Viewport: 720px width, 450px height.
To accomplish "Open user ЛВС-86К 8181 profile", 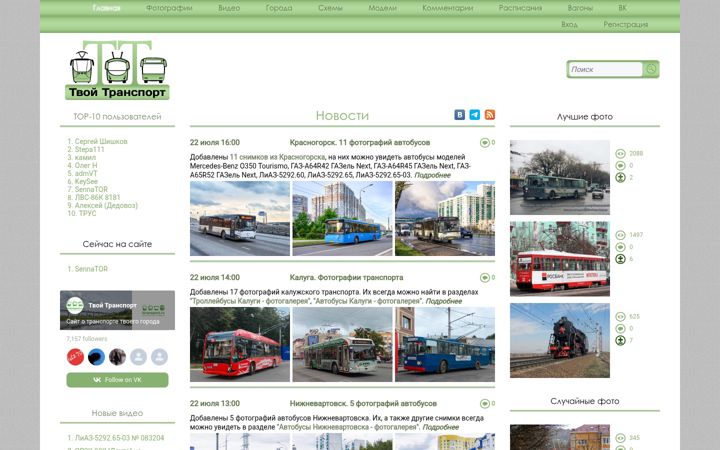I will [97, 197].
